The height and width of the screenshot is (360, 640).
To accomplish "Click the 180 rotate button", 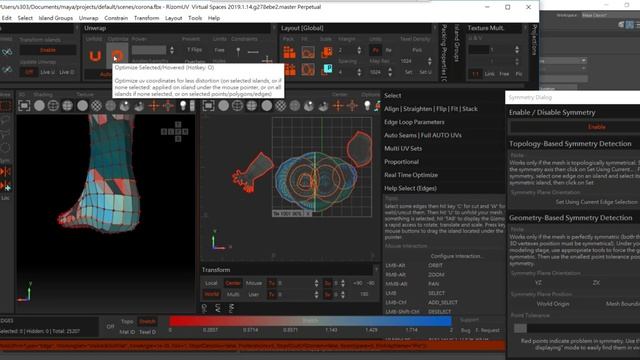I will 364,294.
